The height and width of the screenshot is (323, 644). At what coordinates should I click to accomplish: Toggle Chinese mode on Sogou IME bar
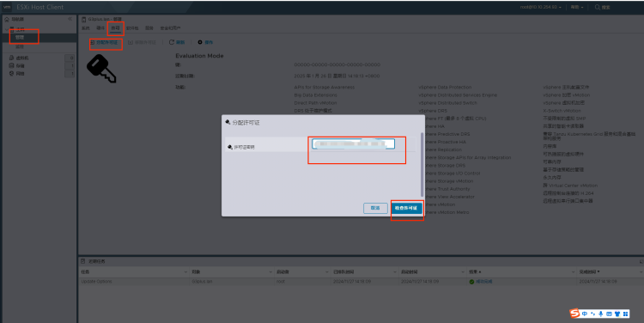tap(585, 314)
